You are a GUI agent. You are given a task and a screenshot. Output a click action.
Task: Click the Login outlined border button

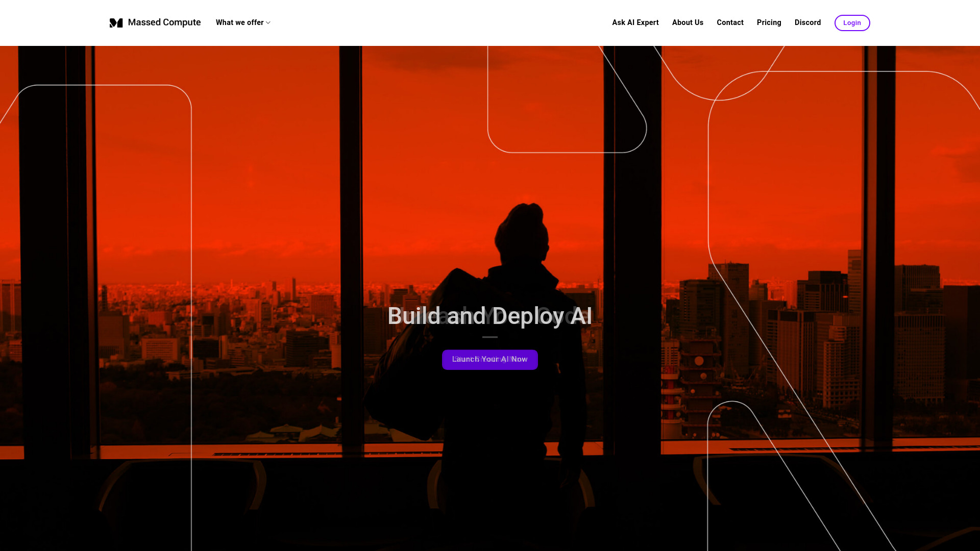point(852,22)
